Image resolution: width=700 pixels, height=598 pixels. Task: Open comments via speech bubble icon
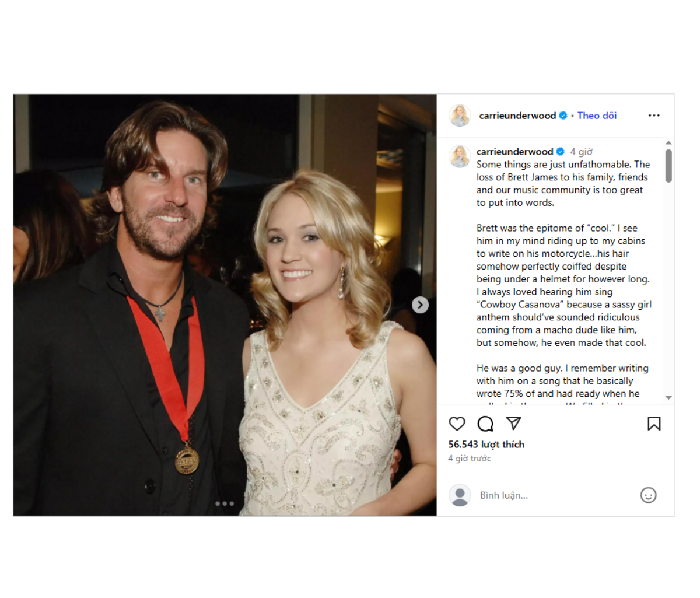[x=485, y=424]
